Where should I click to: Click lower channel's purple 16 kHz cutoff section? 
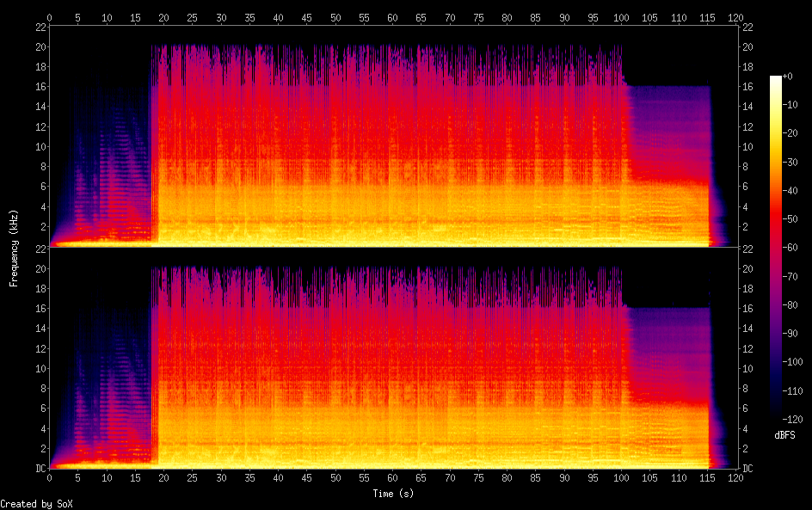pyautogui.click(x=667, y=344)
